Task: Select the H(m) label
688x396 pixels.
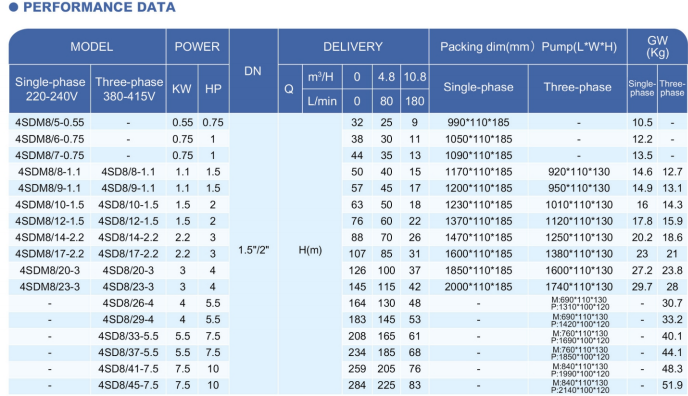Action: coord(310,250)
